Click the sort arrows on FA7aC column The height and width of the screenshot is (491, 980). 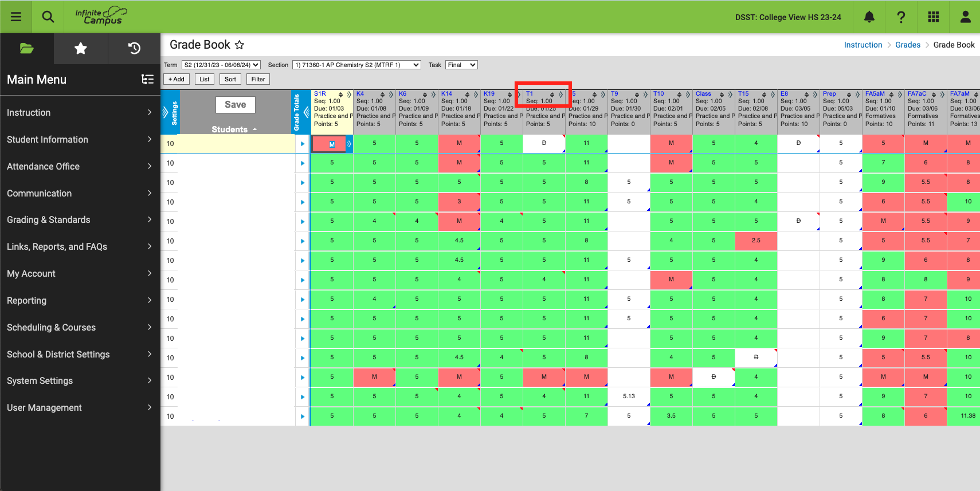(934, 95)
